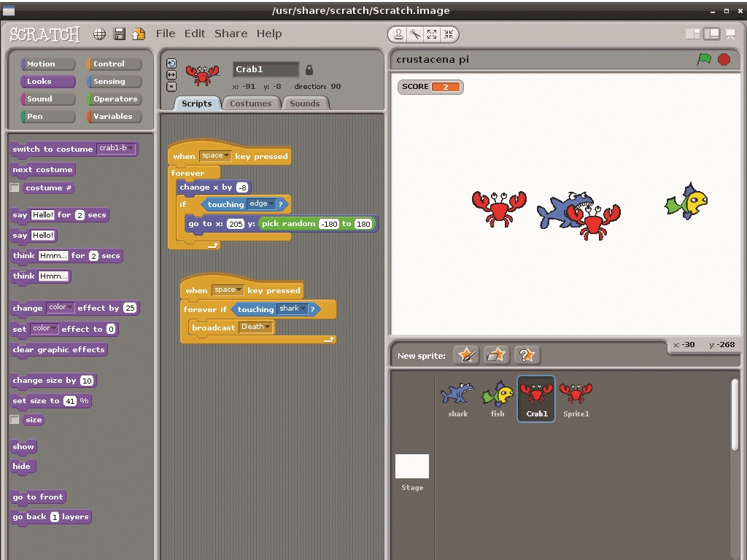Click the sprite list scrollbar

click(x=735, y=414)
